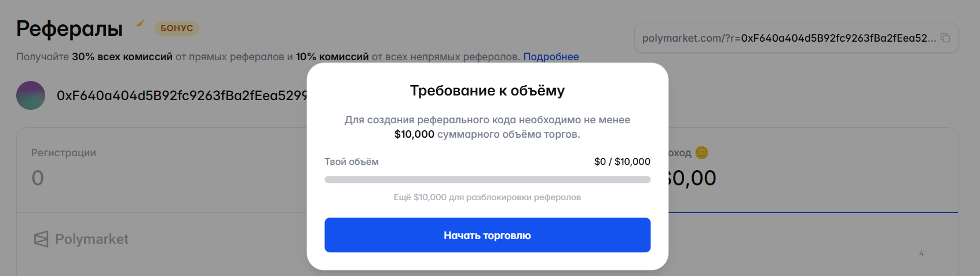Screen dimensions: 980x276
Task: Click the Рефералы page heading
Action: click(70, 28)
